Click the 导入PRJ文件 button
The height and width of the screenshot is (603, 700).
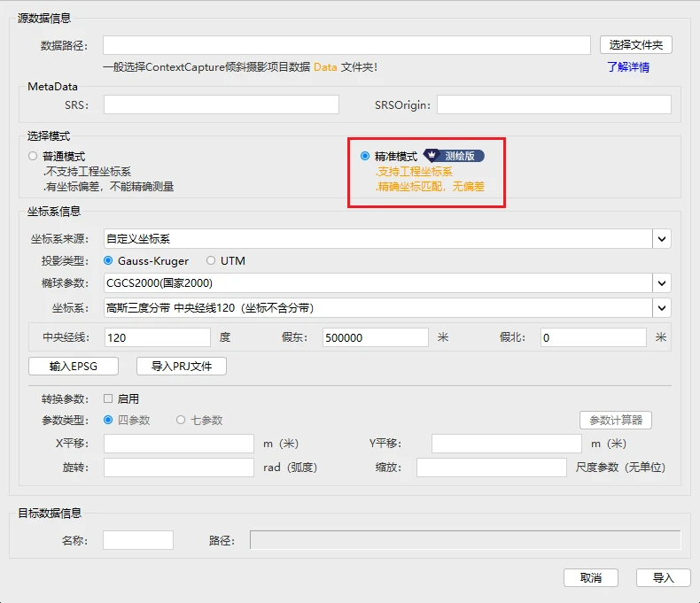[182, 367]
